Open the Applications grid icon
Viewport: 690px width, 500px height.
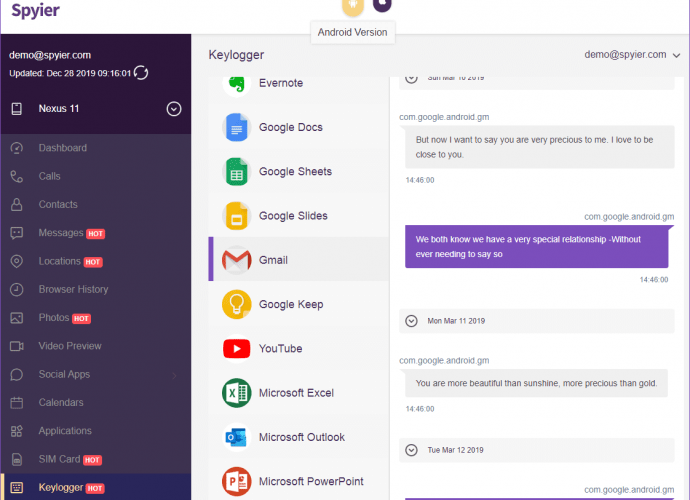point(17,431)
